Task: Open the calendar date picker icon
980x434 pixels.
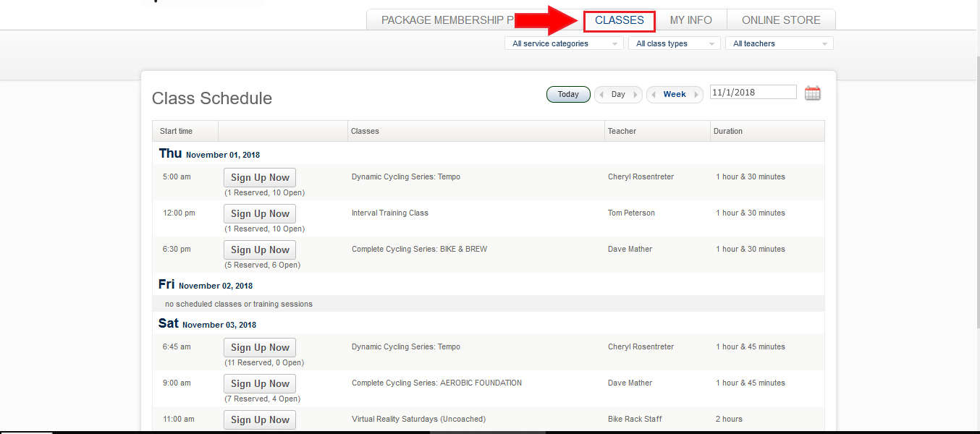Action: pyautogui.click(x=812, y=93)
